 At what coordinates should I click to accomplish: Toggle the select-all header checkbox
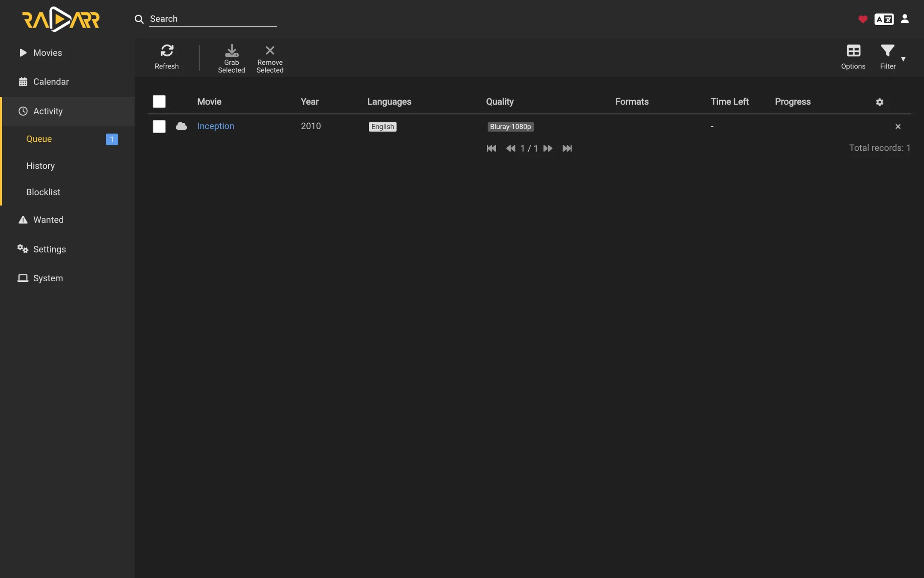pos(159,101)
